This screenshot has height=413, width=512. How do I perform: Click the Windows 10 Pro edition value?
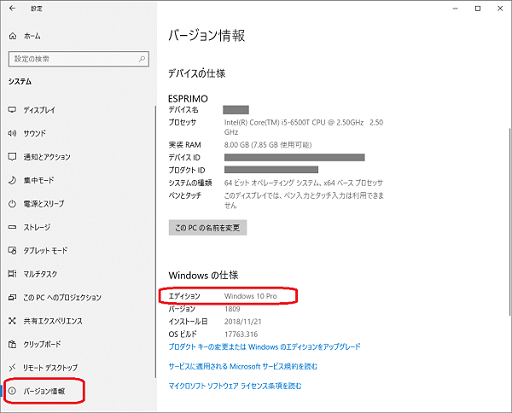tap(251, 296)
